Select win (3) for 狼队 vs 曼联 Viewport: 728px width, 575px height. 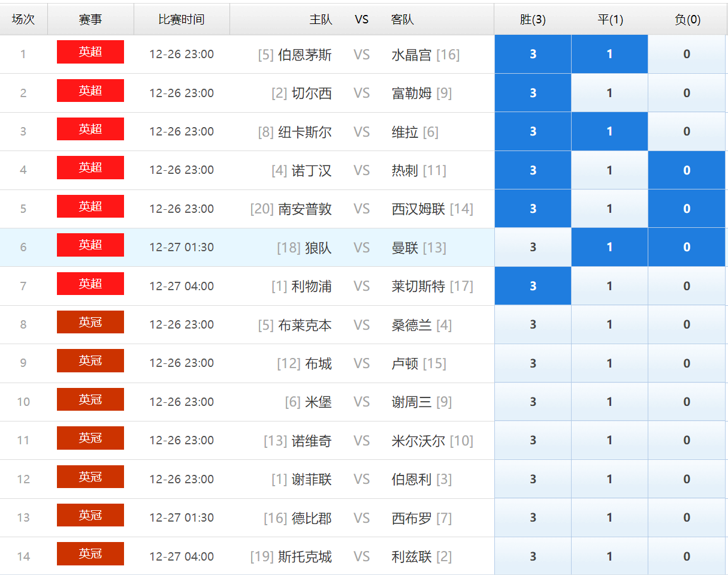pos(533,247)
